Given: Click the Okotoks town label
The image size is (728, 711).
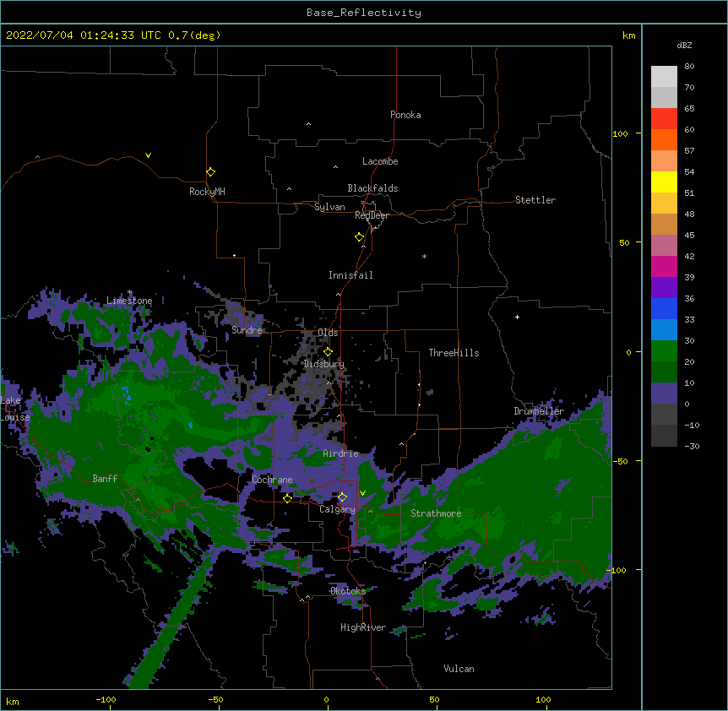Looking at the screenshot, I should (x=348, y=591).
